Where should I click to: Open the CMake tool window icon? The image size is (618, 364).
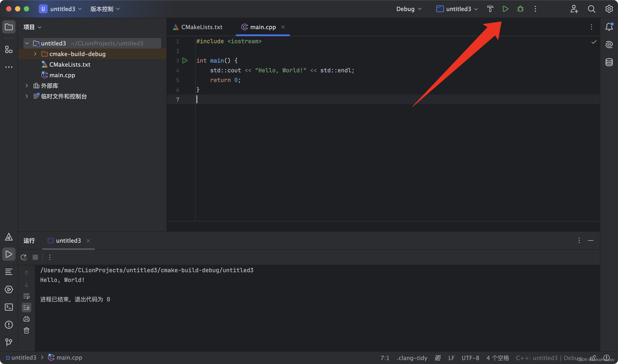[9, 237]
